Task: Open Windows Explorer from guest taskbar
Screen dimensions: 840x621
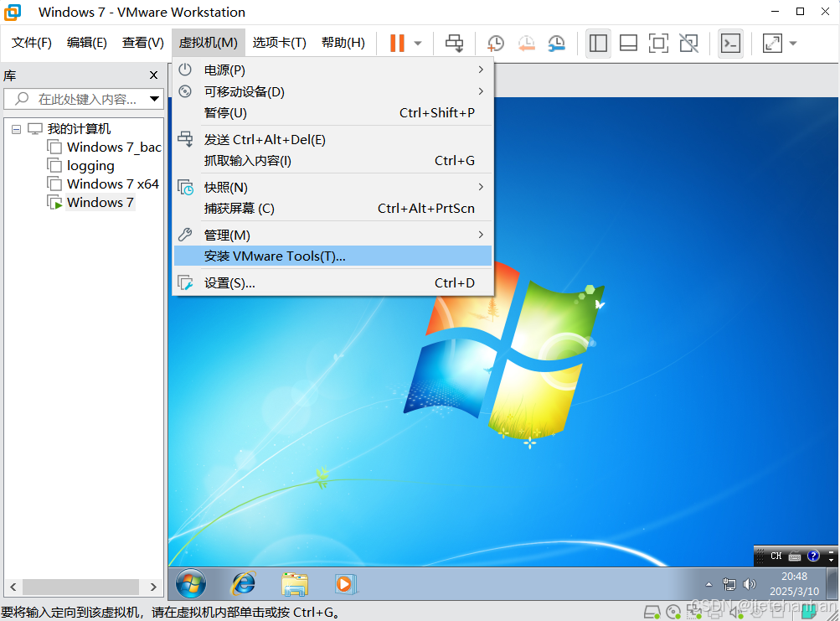Action: [x=295, y=584]
